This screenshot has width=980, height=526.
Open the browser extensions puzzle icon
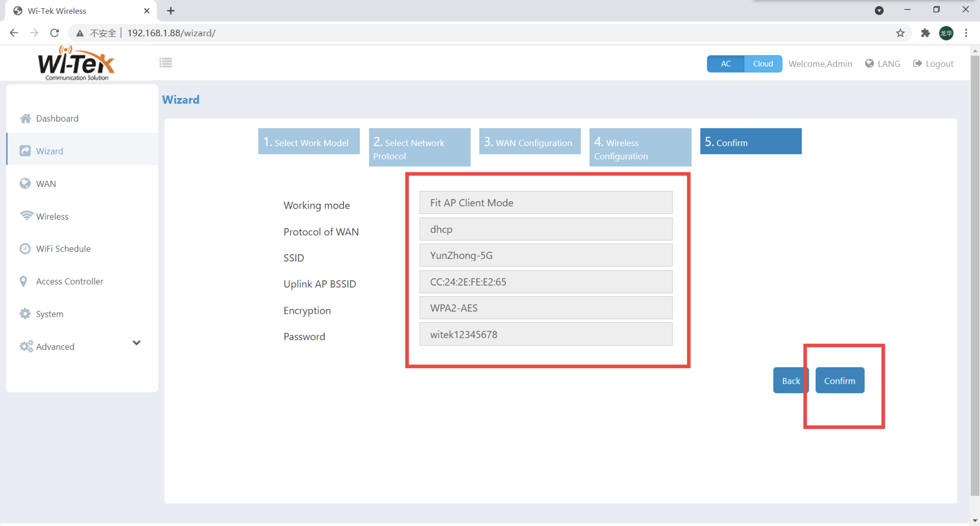(x=925, y=33)
